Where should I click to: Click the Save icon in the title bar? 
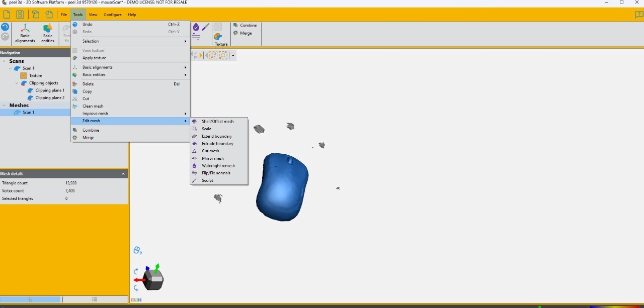tap(20, 14)
